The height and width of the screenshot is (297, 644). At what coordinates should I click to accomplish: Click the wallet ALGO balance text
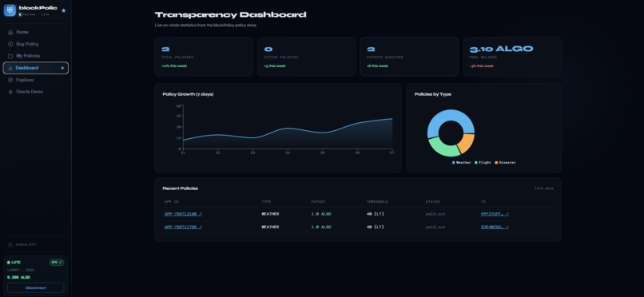[18, 277]
